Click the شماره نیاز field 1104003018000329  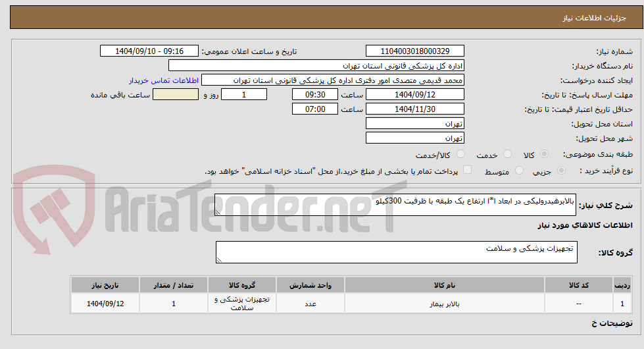pyautogui.click(x=415, y=51)
